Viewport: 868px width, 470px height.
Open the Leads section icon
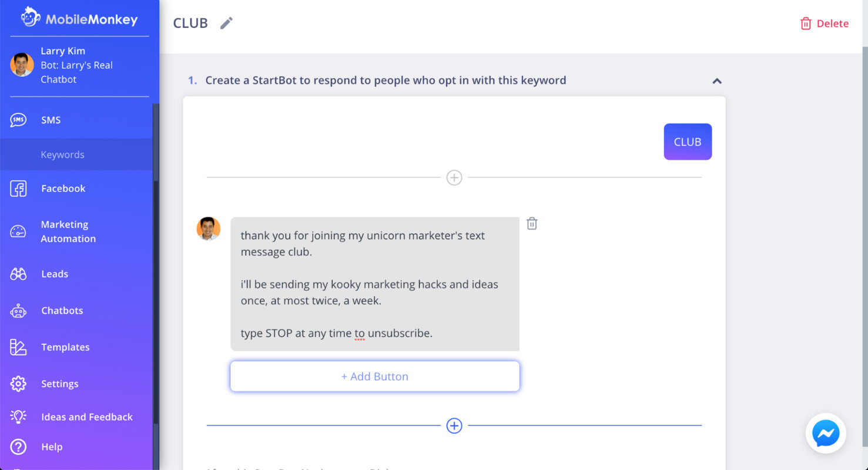[18, 274]
